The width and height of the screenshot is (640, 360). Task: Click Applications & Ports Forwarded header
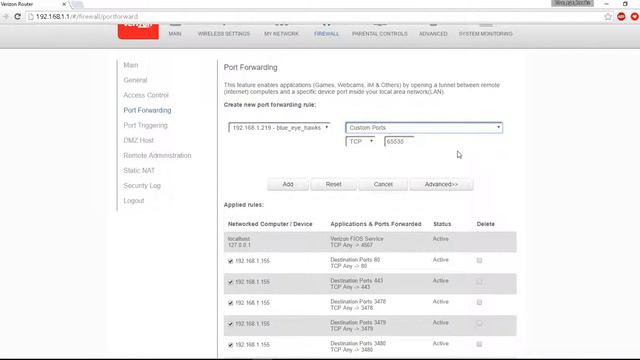coord(376,224)
